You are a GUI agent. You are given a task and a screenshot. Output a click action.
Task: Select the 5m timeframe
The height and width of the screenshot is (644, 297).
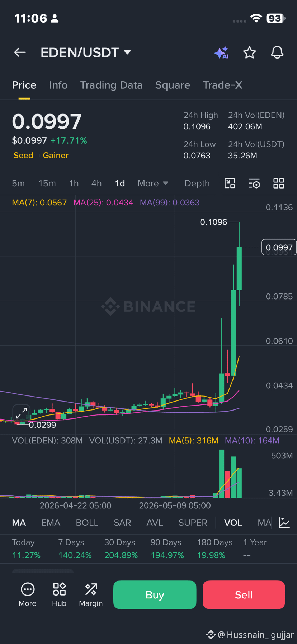18,183
